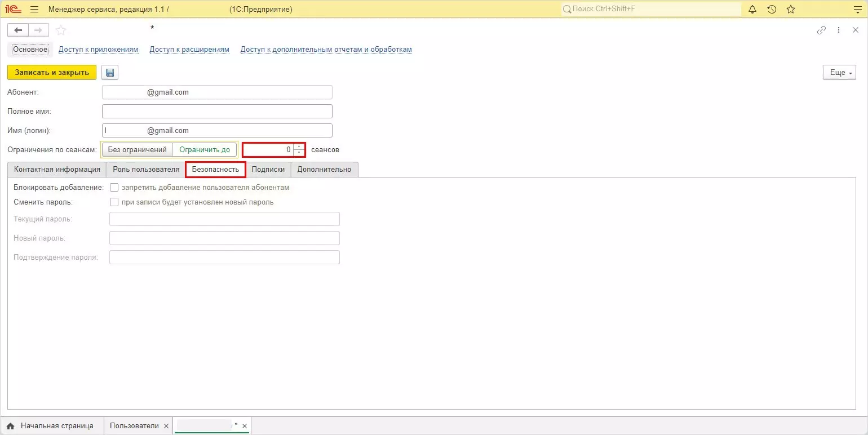
Task: Increase the session limit with the up arrow
Action: click(x=299, y=147)
